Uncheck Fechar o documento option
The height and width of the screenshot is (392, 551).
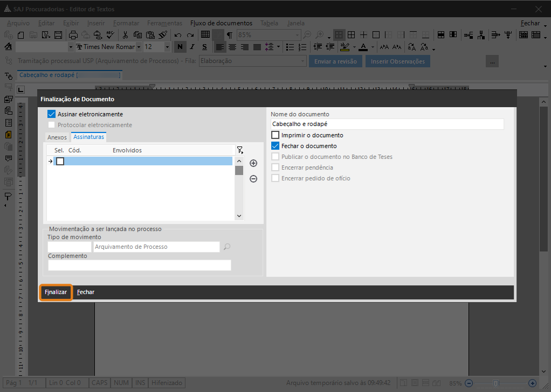[275, 146]
